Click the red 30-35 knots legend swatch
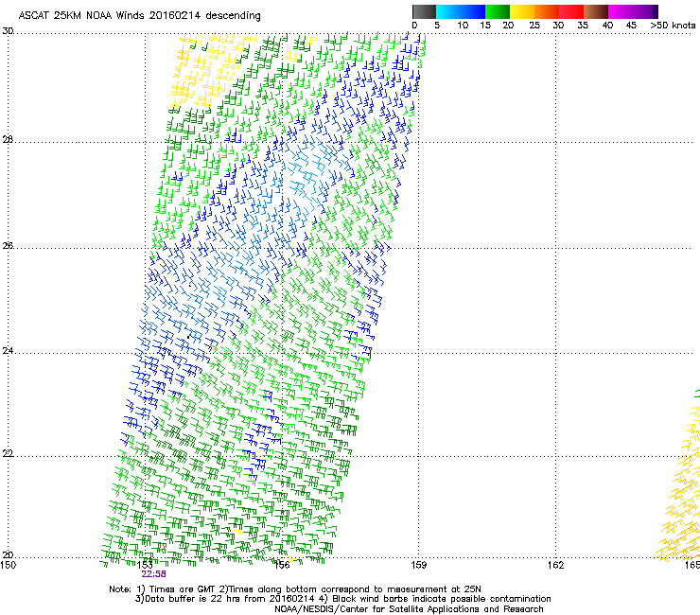The height and width of the screenshot is (615, 700). (571, 11)
